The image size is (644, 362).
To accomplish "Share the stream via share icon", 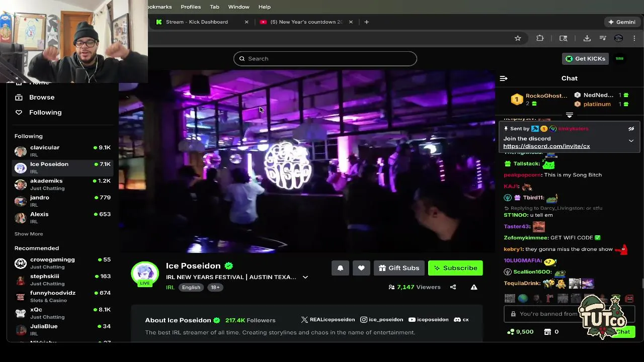I will pyautogui.click(x=453, y=287).
